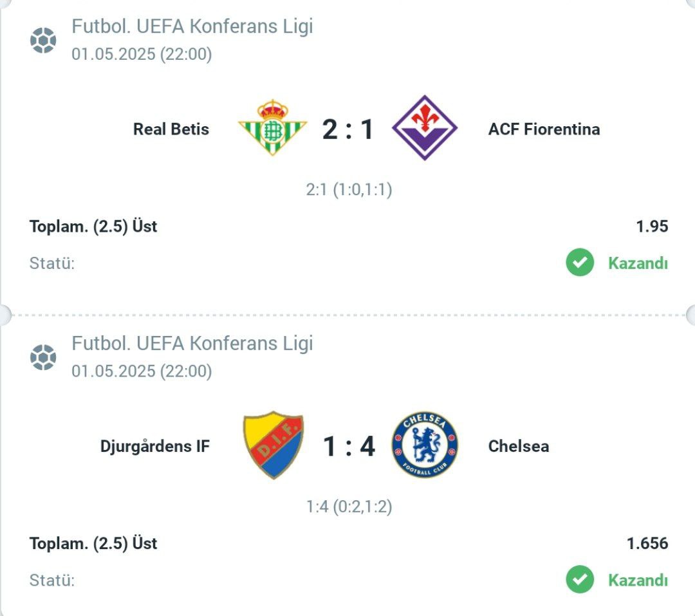Screen dimensions: 695x616
Task: Click the football icon above Betis match
Action: point(43,41)
